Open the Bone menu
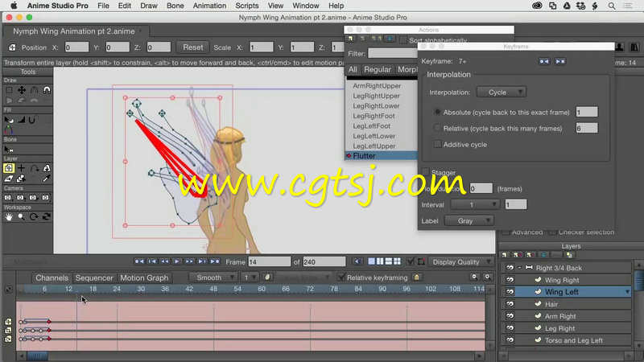Image resolution: width=644 pixels, height=362 pixels. point(175,6)
